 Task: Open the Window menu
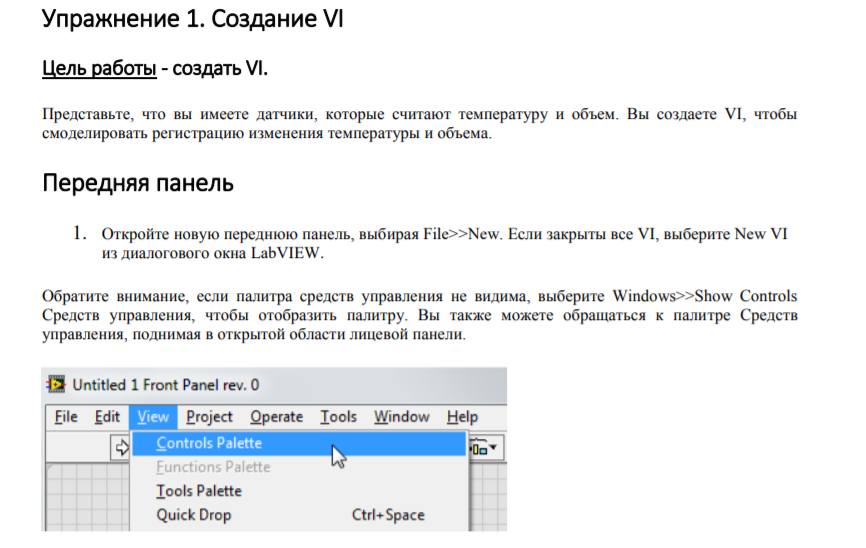(402, 417)
